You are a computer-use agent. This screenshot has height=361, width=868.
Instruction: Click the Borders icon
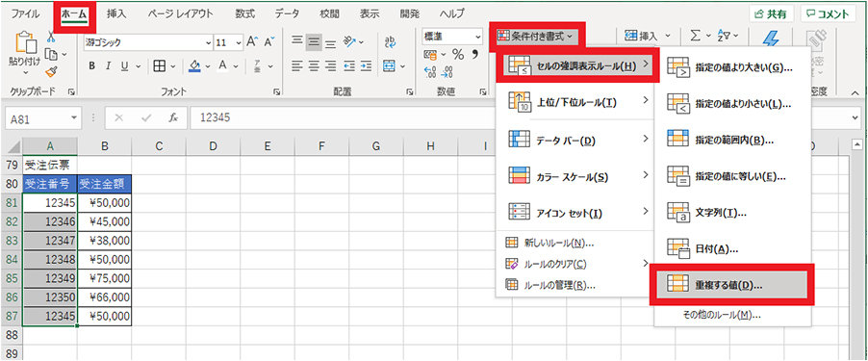(160, 65)
